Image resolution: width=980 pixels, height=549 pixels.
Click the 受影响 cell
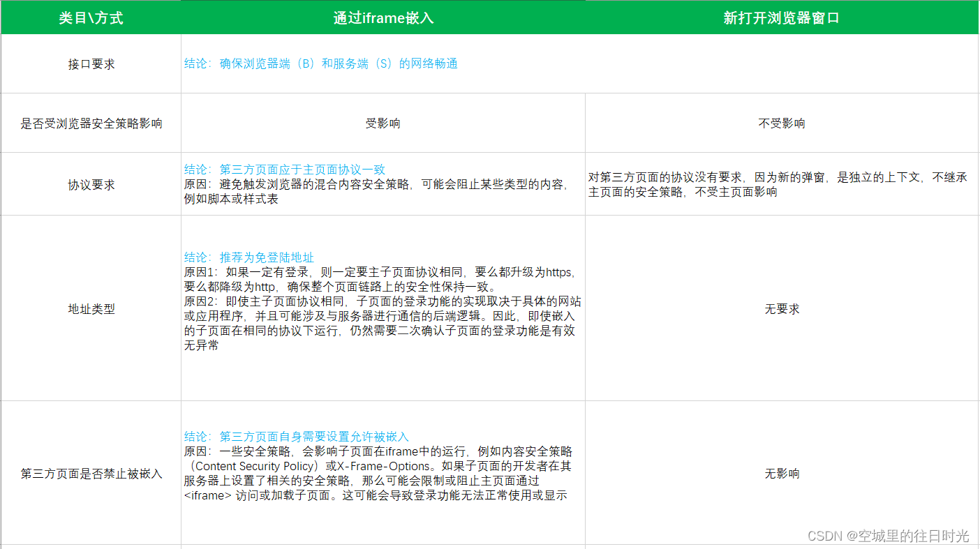(383, 123)
